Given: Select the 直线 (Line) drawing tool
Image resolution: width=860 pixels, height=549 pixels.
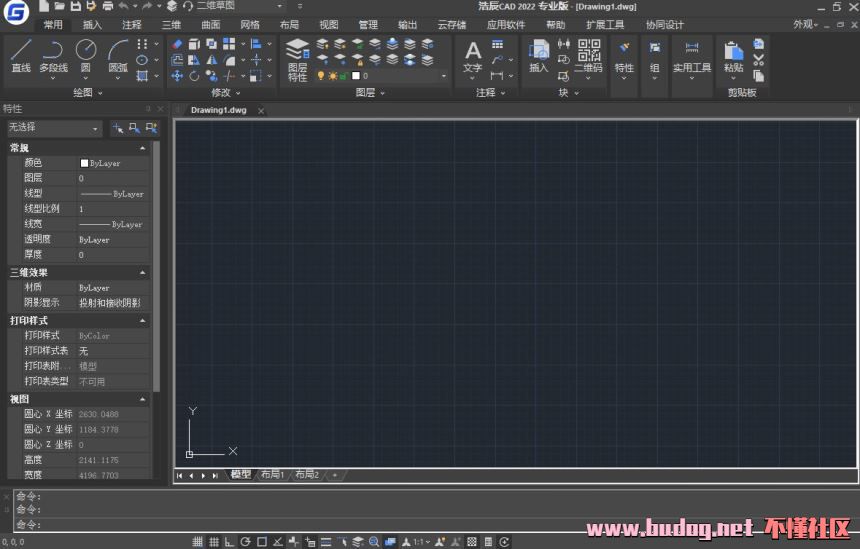Looking at the screenshot, I should click(x=21, y=54).
